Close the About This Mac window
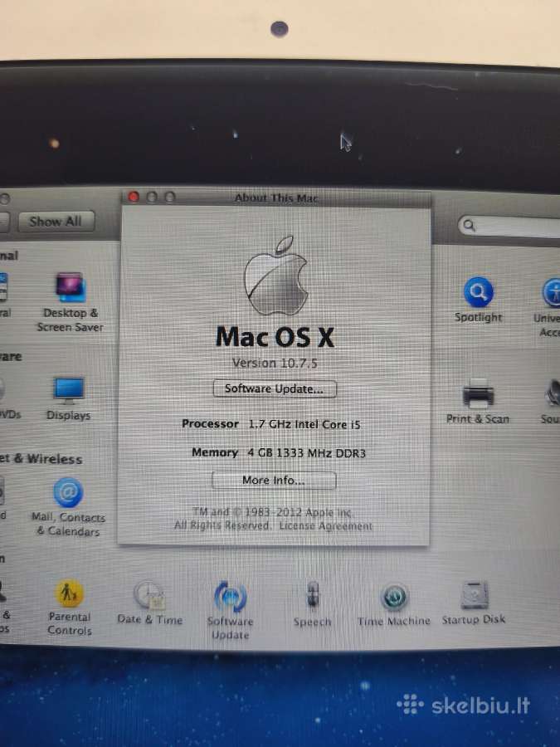The height and width of the screenshot is (747, 560). pos(134,197)
